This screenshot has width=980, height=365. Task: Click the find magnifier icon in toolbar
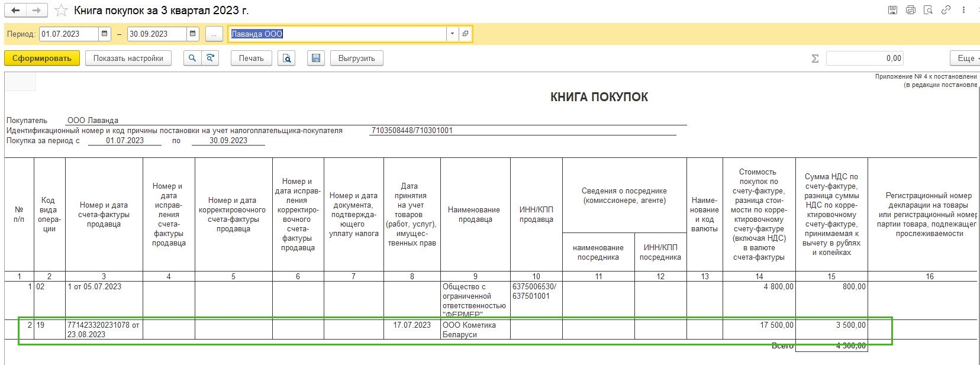tap(192, 58)
